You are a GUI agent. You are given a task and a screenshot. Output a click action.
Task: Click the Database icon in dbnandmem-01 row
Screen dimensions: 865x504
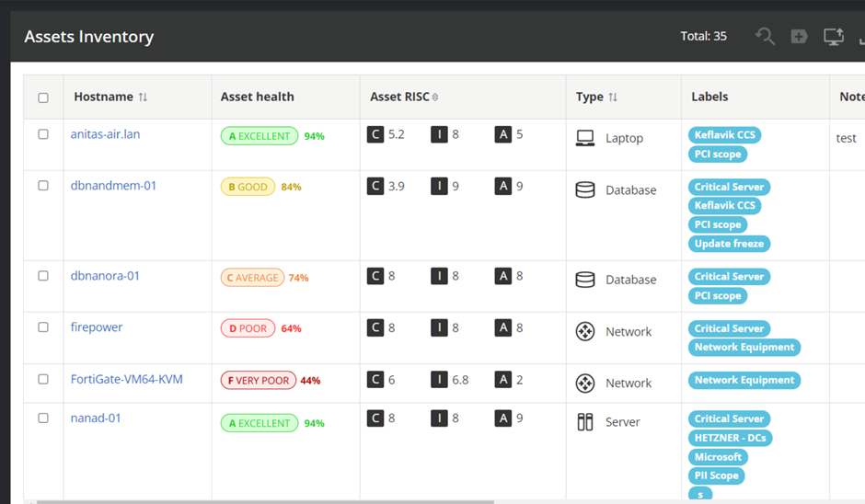tap(584, 190)
